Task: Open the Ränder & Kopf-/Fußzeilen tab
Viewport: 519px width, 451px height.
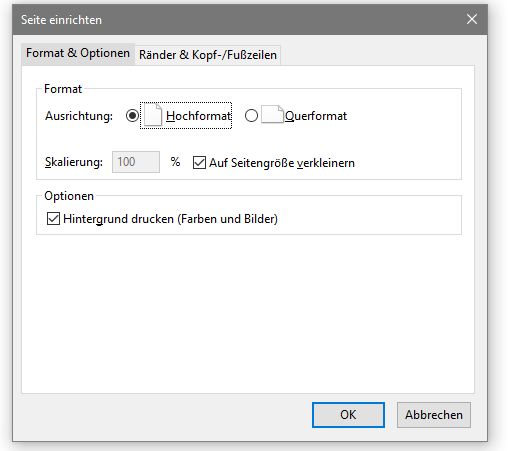Action: point(208,55)
